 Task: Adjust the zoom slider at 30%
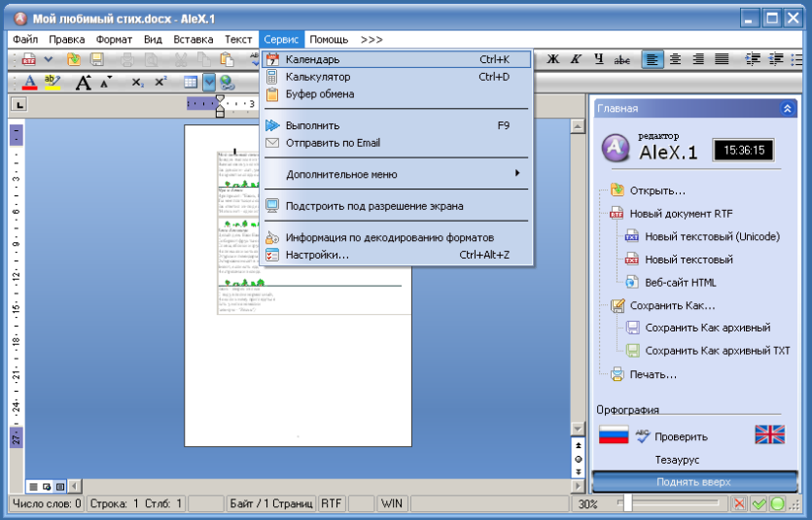(x=627, y=503)
